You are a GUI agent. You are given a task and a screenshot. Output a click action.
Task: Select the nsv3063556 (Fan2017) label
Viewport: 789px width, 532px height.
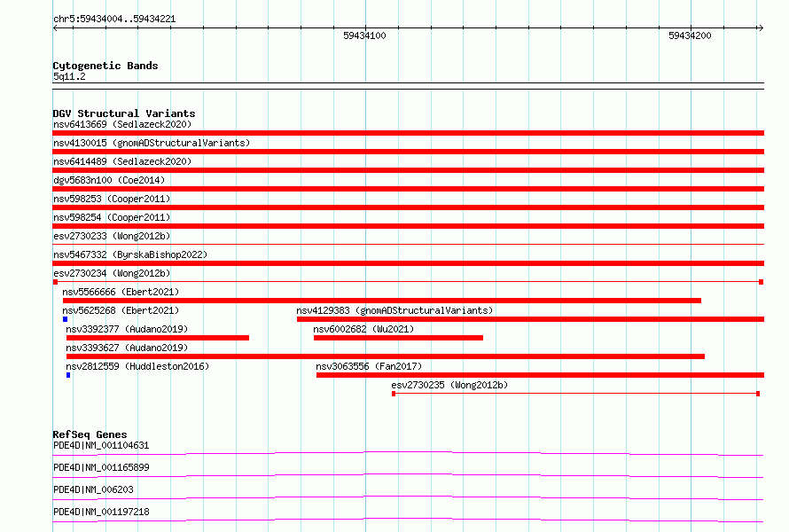pyautogui.click(x=369, y=366)
